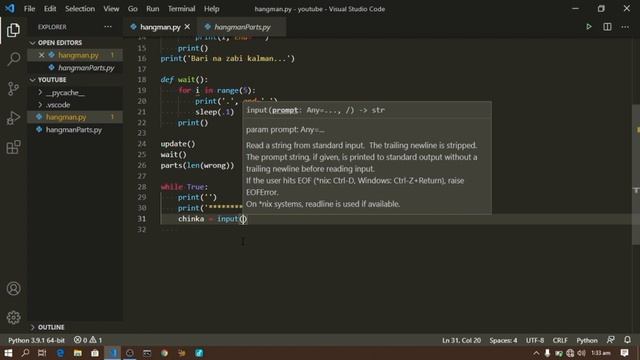This screenshot has height=360, width=640.
Task: Change indentation via Spaces: 4
Action: point(503,340)
